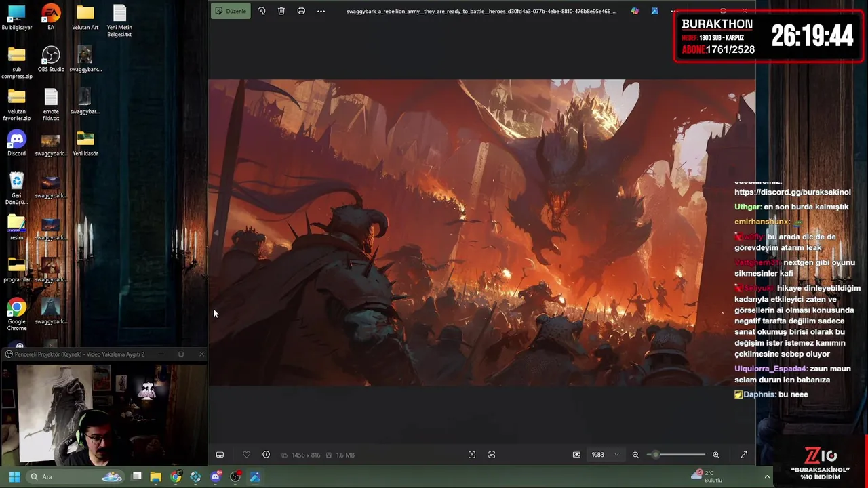Viewport: 868px width, 488px height.
Task: Open the colorful Designer icon in title bar
Action: coord(635,11)
